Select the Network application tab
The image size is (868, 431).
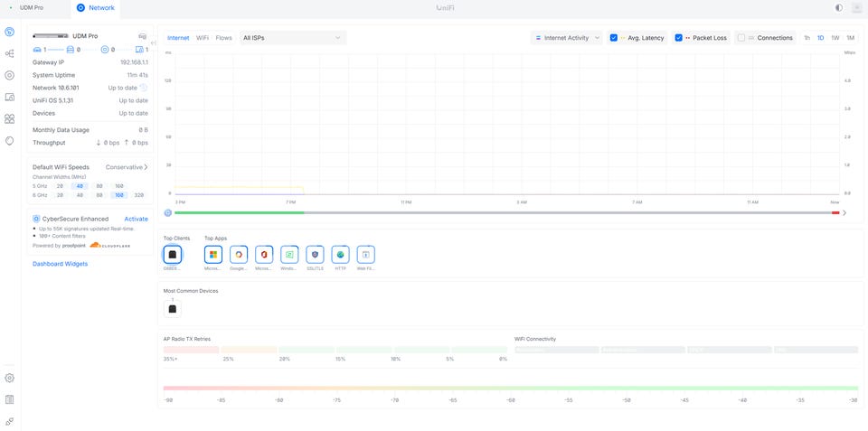coord(96,8)
